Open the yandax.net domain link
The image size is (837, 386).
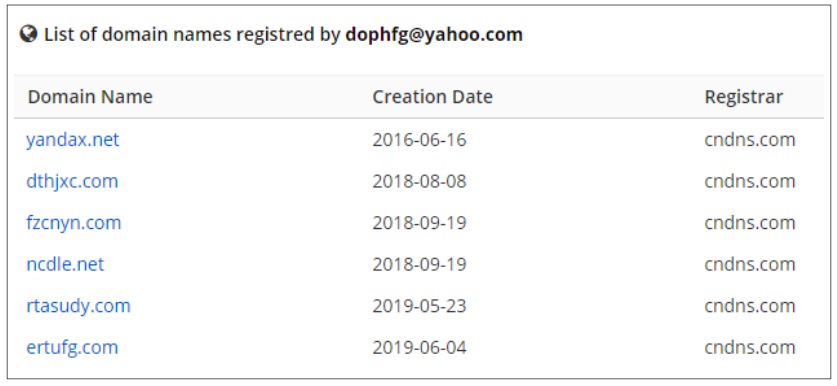click(73, 140)
